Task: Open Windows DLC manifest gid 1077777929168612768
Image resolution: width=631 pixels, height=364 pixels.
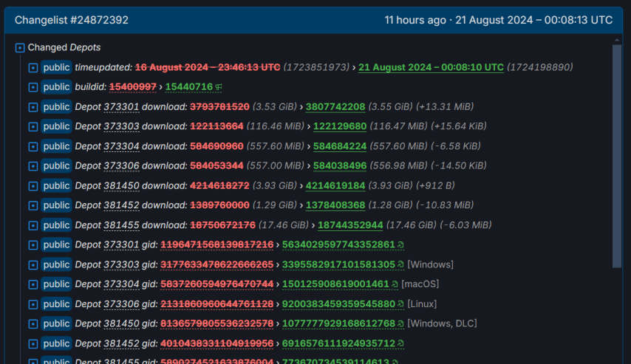Action: [338, 323]
